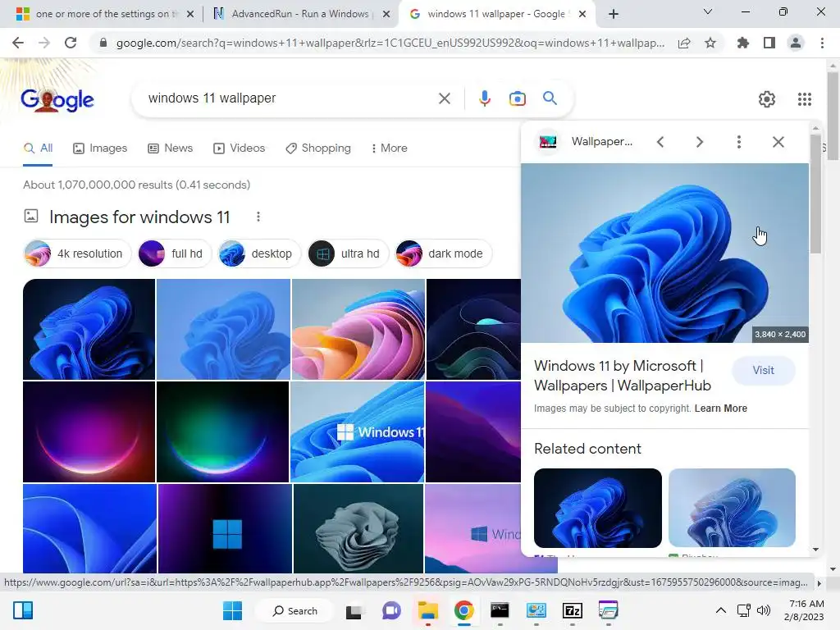Click the preview panel vertical scrollbar
The image size is (840, 630).
[x=815, y=194]
